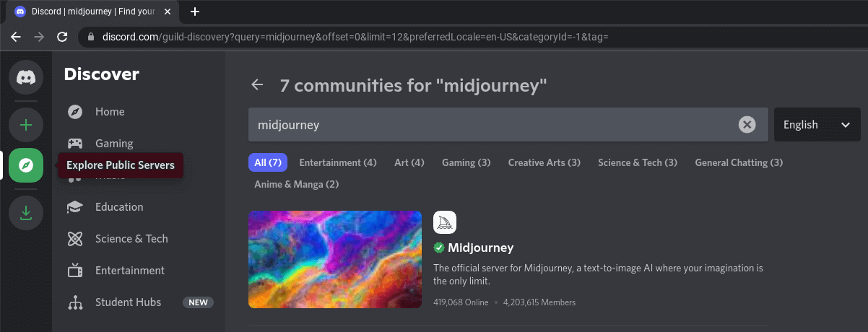Select the All (7) filter

tap(268, 162)
